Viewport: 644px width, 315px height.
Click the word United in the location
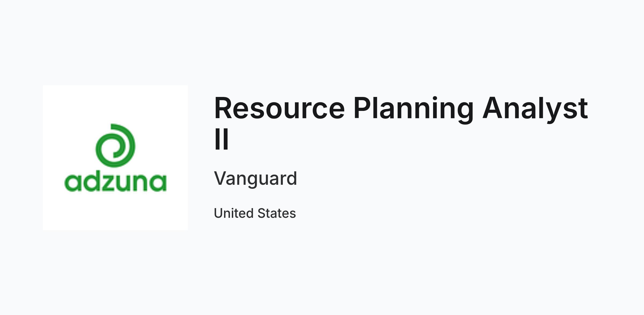coord(234,213)
